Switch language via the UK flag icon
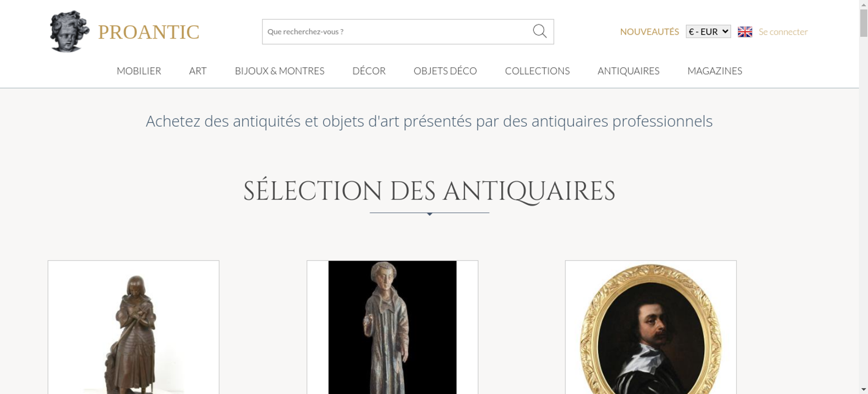 (745, 32)
